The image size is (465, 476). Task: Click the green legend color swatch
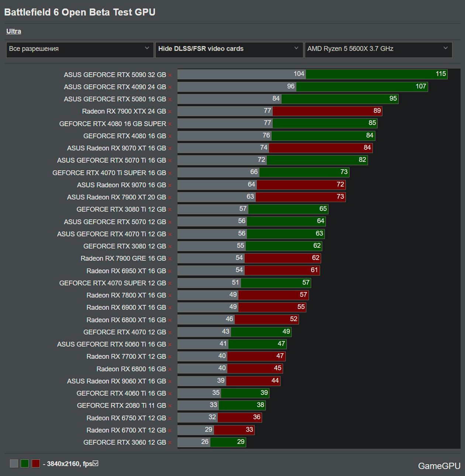pos(25,463)
